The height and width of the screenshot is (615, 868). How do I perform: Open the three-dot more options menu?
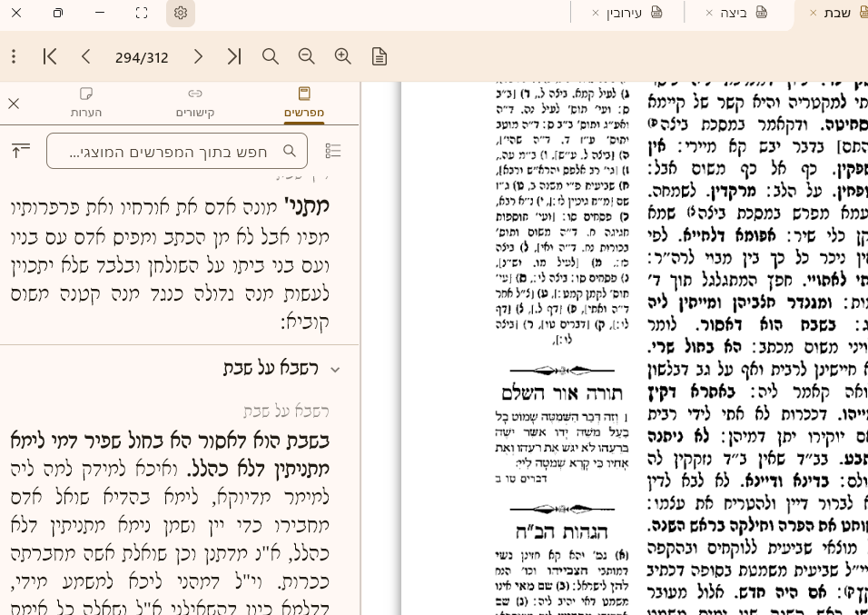coord(14,57)
